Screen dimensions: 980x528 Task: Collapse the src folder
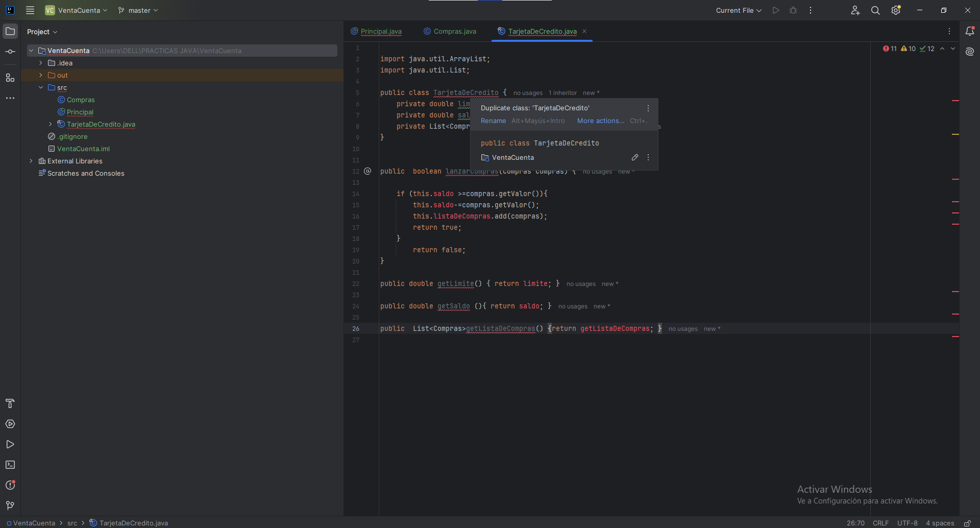(41, 87)
